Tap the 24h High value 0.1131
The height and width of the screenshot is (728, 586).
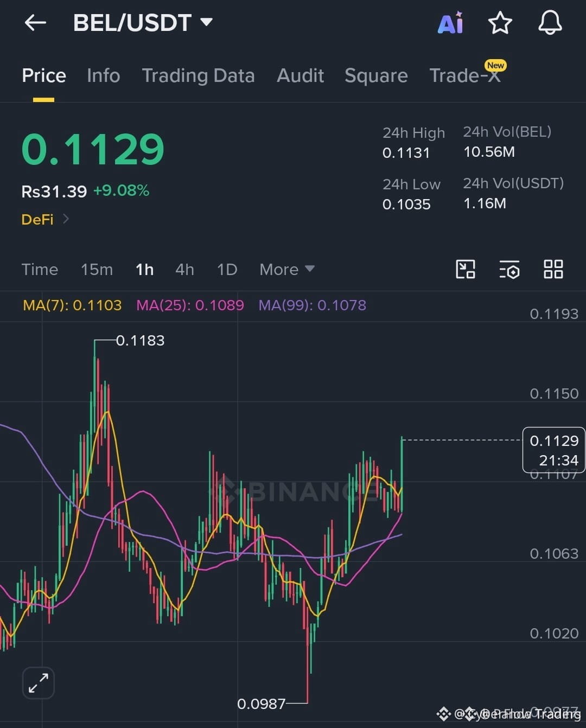[406, 153]
